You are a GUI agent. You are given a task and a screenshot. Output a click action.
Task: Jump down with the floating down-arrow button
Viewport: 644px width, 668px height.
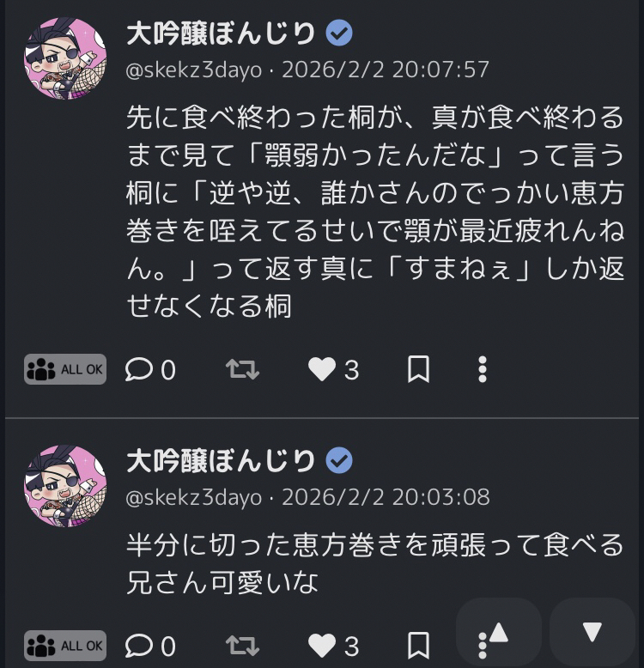pos(592,632)
